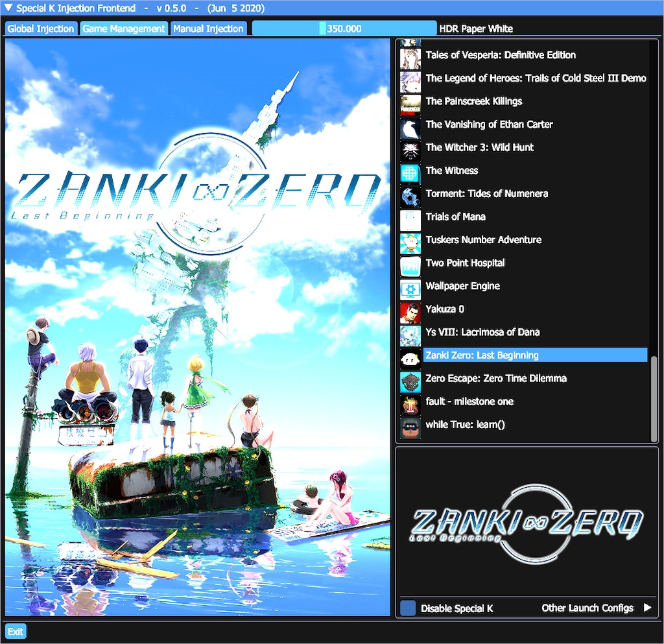Select while True: learn() entry
The height and width of the screenshot is (644, 664).
tap(465, 424)
